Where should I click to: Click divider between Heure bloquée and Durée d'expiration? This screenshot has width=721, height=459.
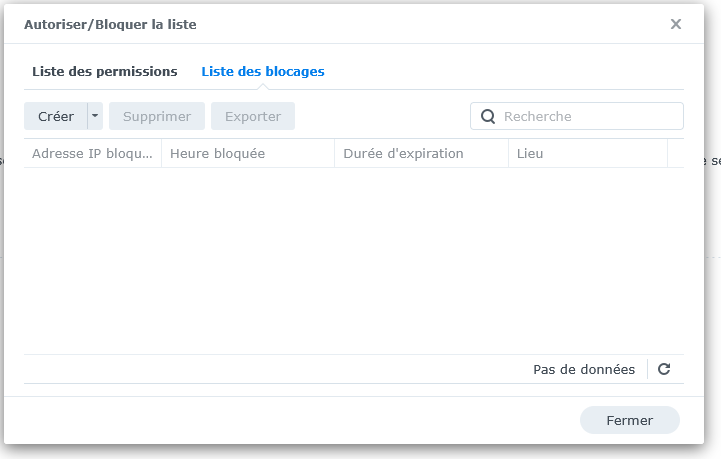point(334,153)
